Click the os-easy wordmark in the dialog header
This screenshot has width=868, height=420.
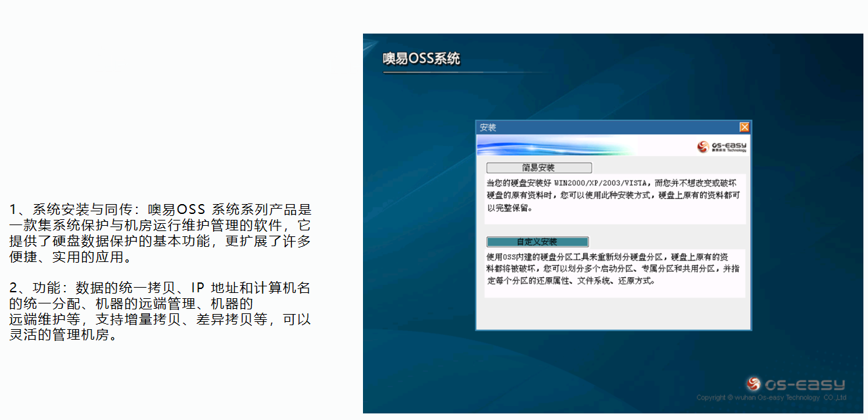click(x=728, y=144)
